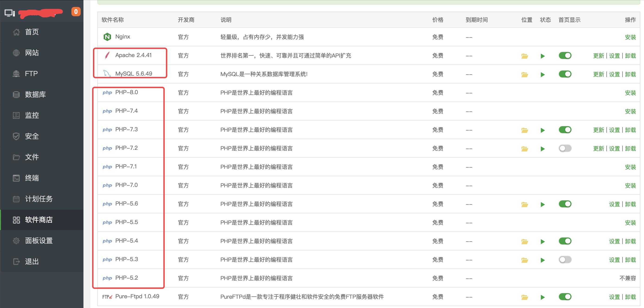Install PHP-8.0 via its 安装 link
The width and height of the screenshot is (644, 308).
631,93
